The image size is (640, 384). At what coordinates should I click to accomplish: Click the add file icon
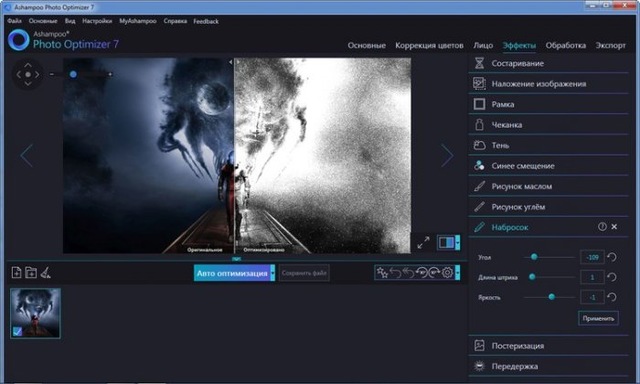click(x=16, y=272)
